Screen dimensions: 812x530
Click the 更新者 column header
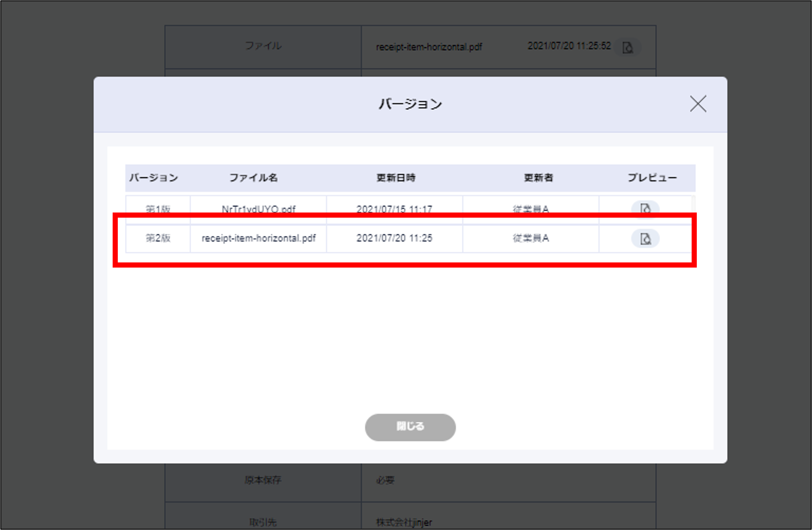(538, 178)
